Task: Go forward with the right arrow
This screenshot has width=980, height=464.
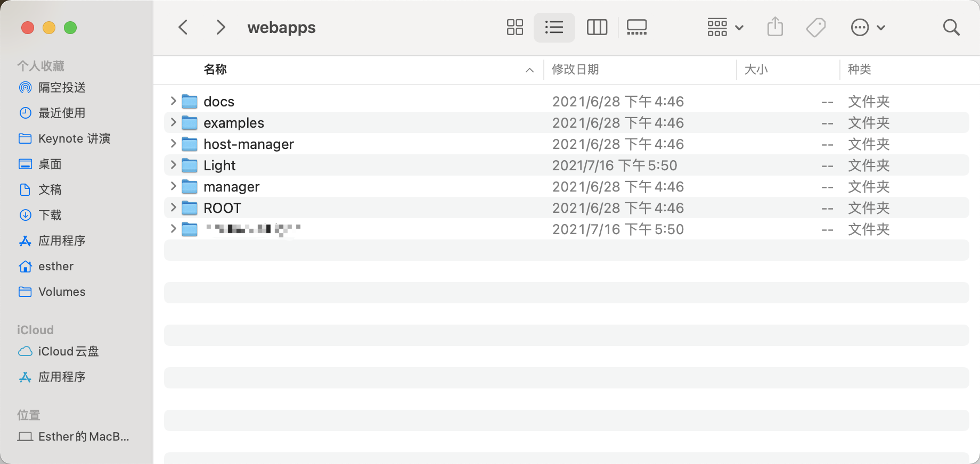Action: [x=220, y=27]
